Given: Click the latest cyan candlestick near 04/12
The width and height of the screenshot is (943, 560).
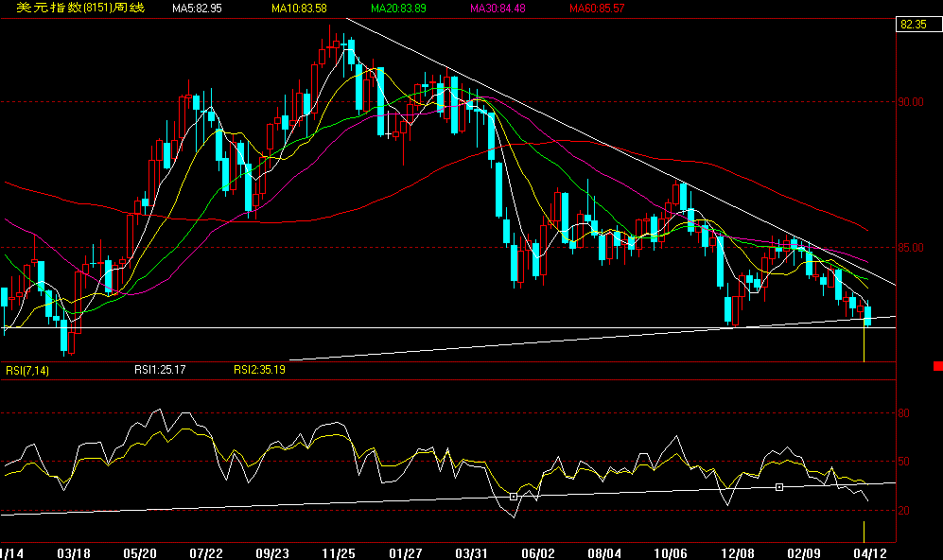Looking at the screenshot, I should point(867,316).
